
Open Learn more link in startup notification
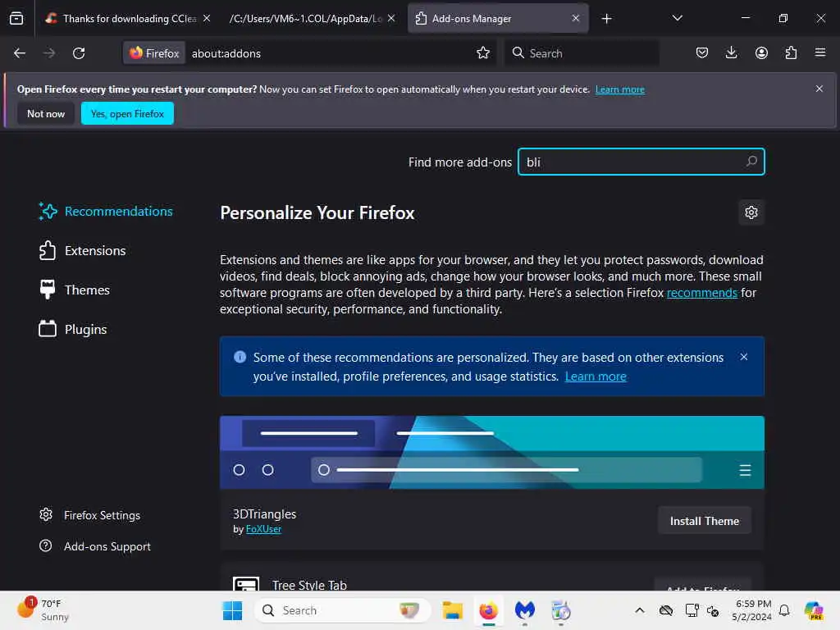click(x=620, y=89)
